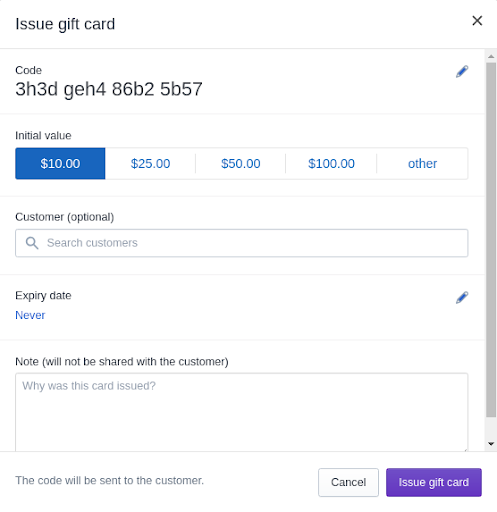The image size is (497, 512).
Task: Edit the expiry date with pencil icon
Action: pos(462,297)
